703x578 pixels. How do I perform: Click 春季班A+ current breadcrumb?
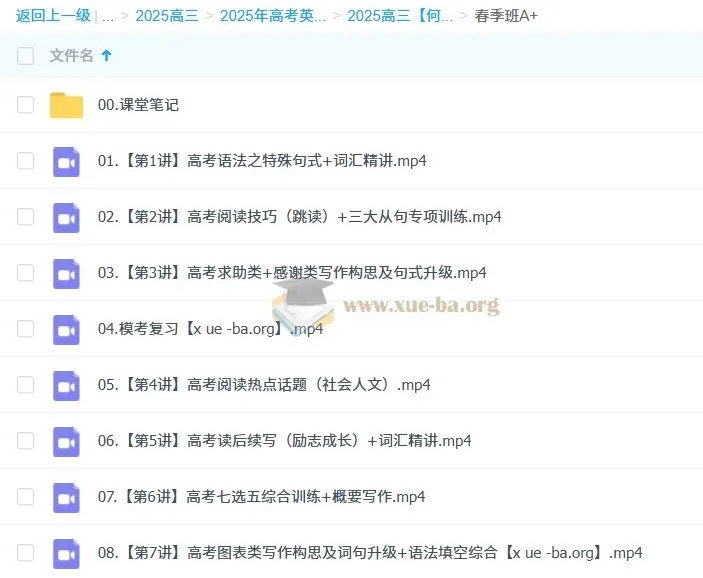click(506, 16)
